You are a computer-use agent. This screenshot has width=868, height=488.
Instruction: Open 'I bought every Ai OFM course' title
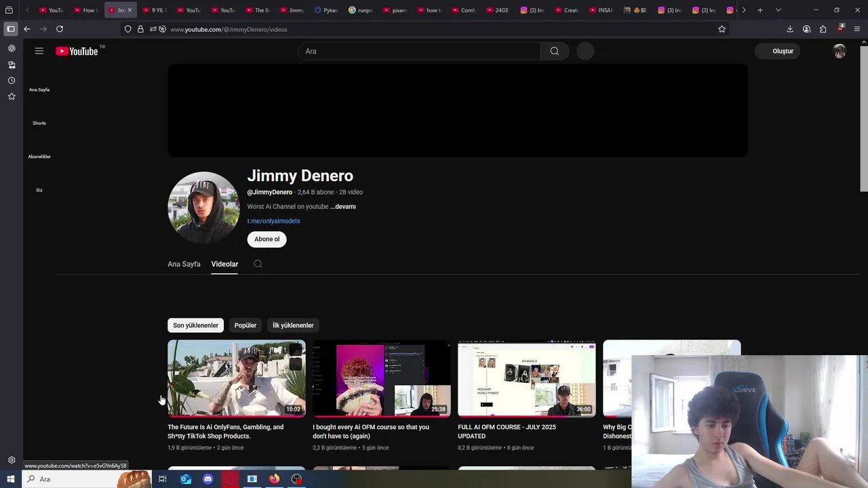coord(371,432)
